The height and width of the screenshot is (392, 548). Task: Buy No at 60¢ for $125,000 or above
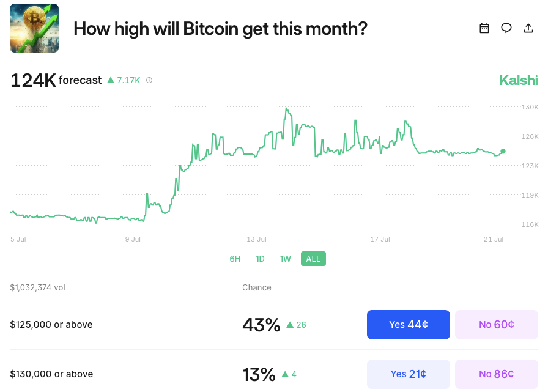497,325
